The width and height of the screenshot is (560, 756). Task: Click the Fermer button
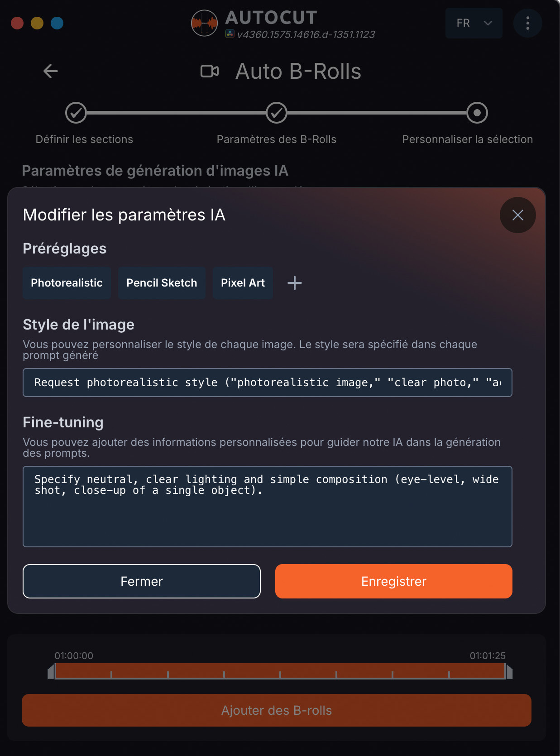tap(142, 581)
